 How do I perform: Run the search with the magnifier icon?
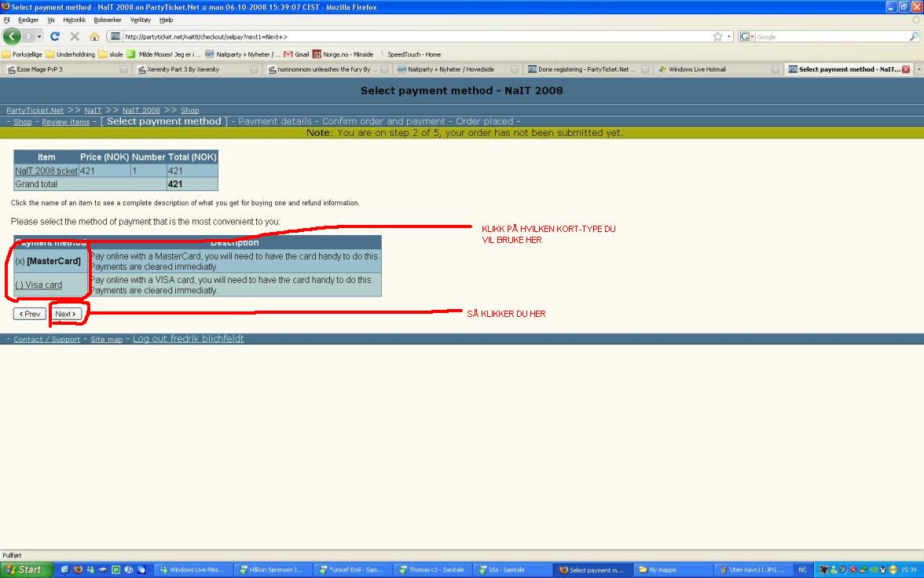click(913, 36)
